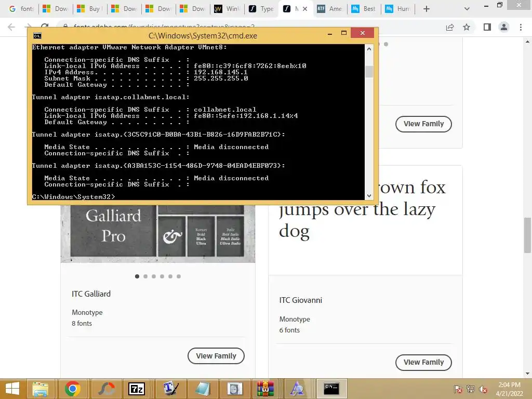Click the muted volume tray icon
The height and width of the screenshot is (399, 532).
pyautogui.click(x=483, y=389)
